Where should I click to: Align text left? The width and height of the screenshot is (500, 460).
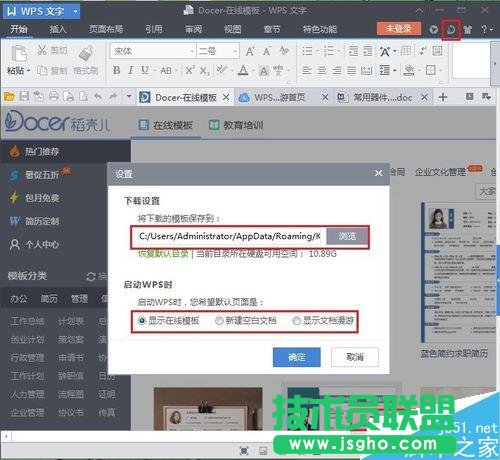(307, 70)
